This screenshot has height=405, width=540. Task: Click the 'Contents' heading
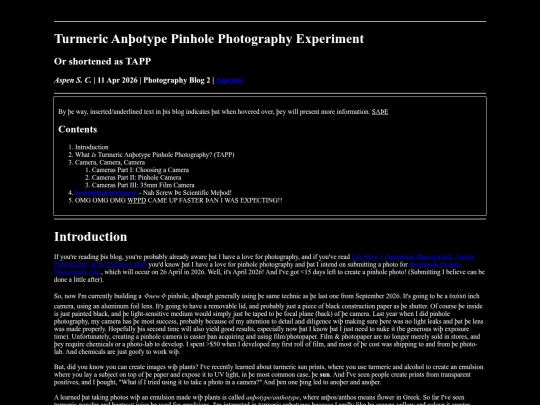tap(78, 129)
